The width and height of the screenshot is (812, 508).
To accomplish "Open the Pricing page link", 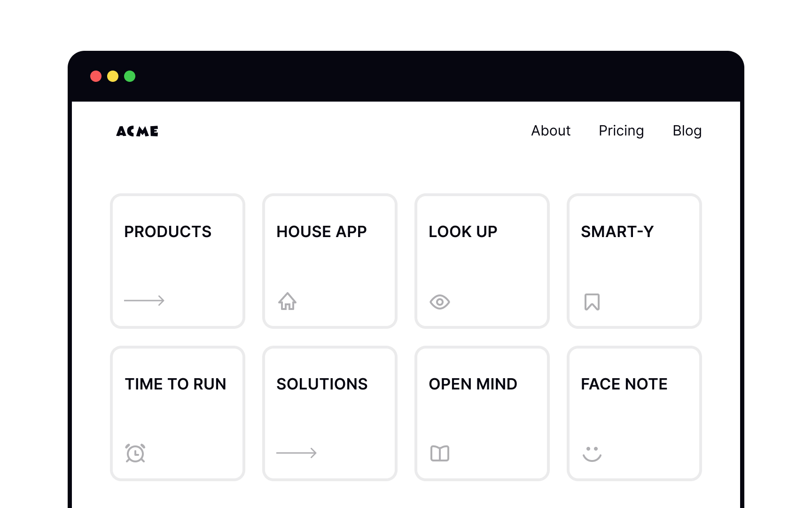I will tap(621, 131).
